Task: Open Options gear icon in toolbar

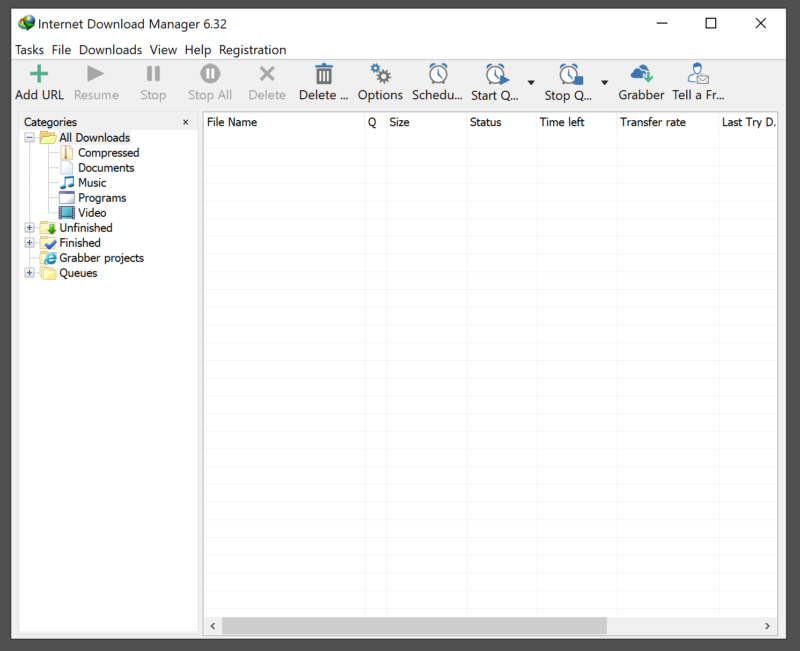Action: tap(380, 74)
